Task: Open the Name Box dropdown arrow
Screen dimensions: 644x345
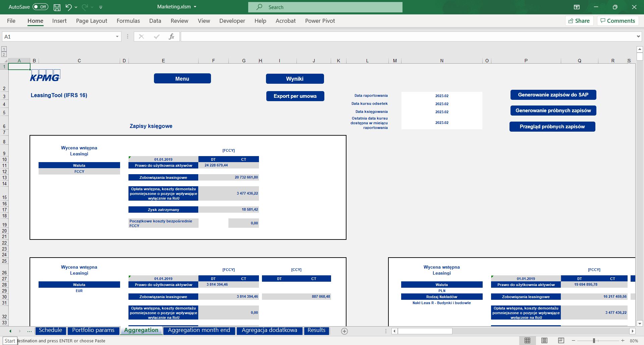Action: (x=117, y=37)
